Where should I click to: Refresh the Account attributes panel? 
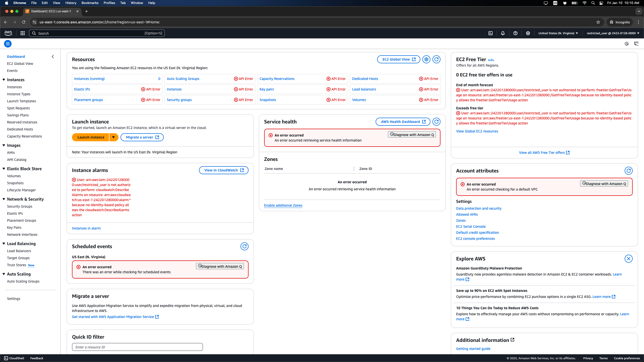click(628, 171)
